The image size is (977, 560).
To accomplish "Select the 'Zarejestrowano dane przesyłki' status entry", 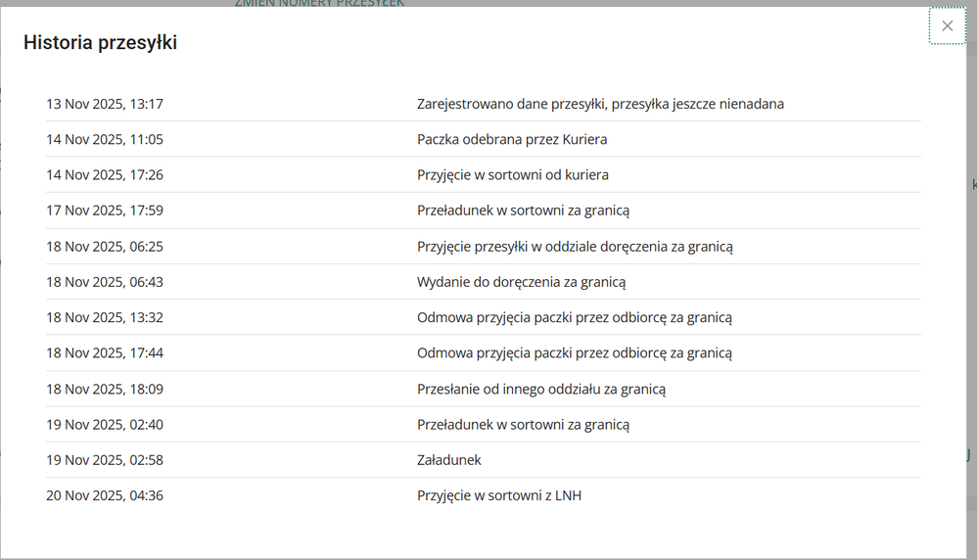I will 600,104.
